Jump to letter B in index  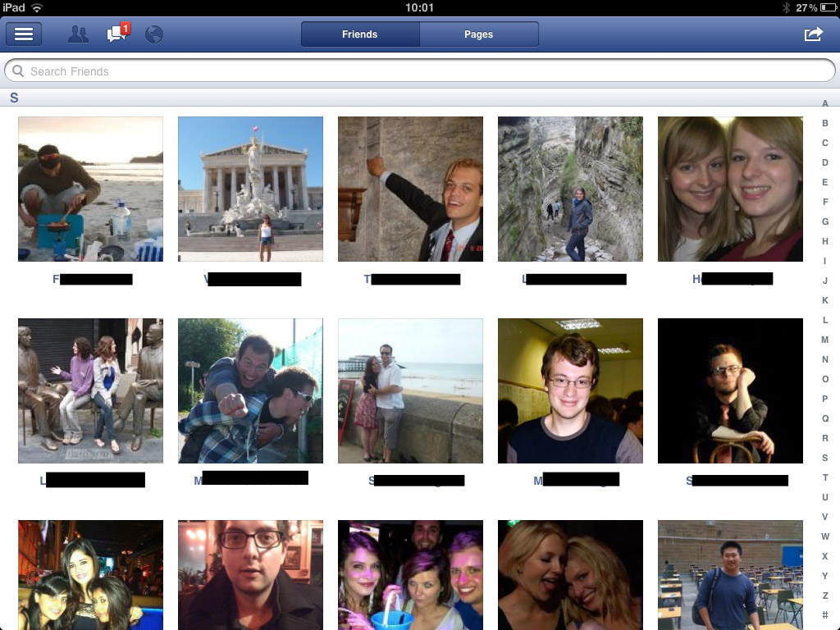click(825, 123)
